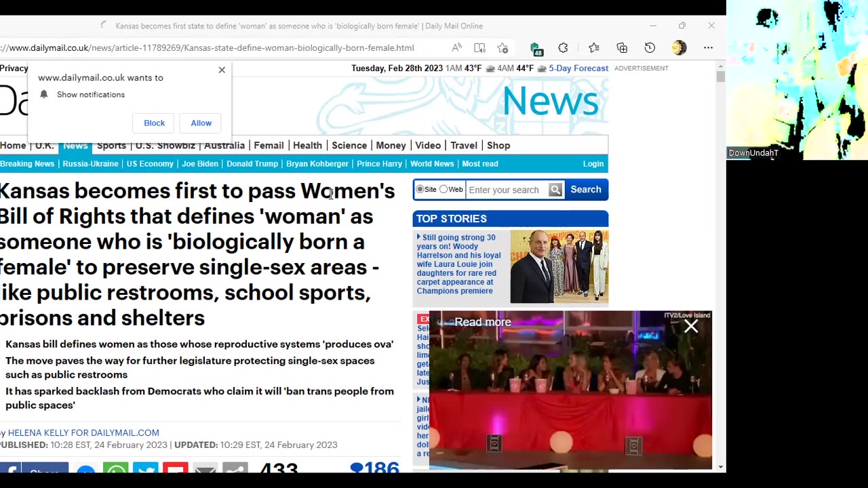
Task: Go to Most read sub-navigation link
Action: 480,164
